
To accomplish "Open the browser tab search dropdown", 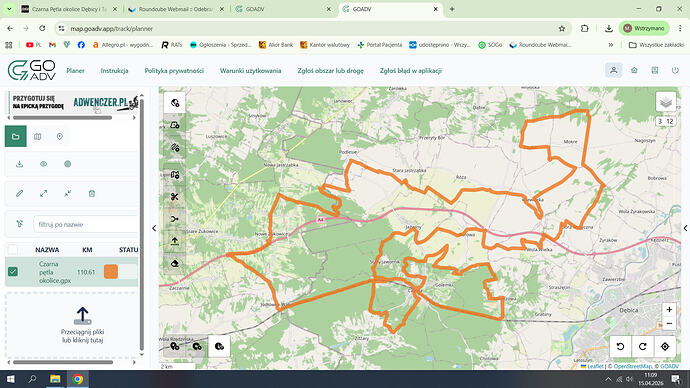I will click(9, 9).
